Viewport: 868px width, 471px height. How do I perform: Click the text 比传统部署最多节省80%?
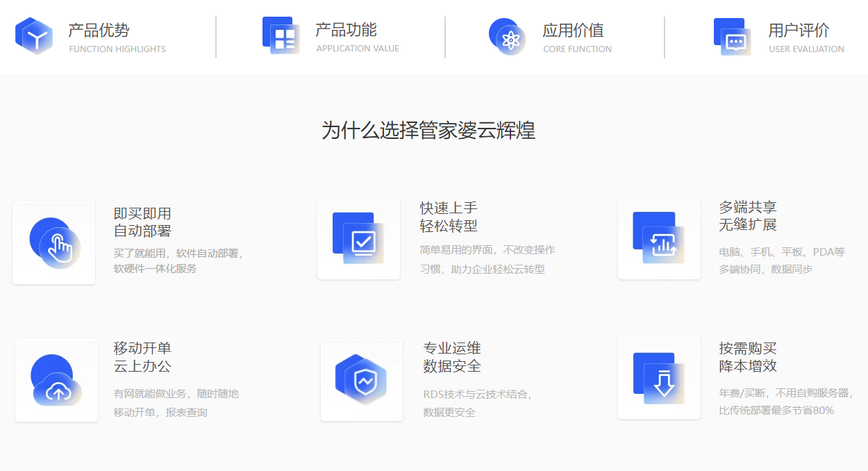pyautogui.click(x=776, y=411)
